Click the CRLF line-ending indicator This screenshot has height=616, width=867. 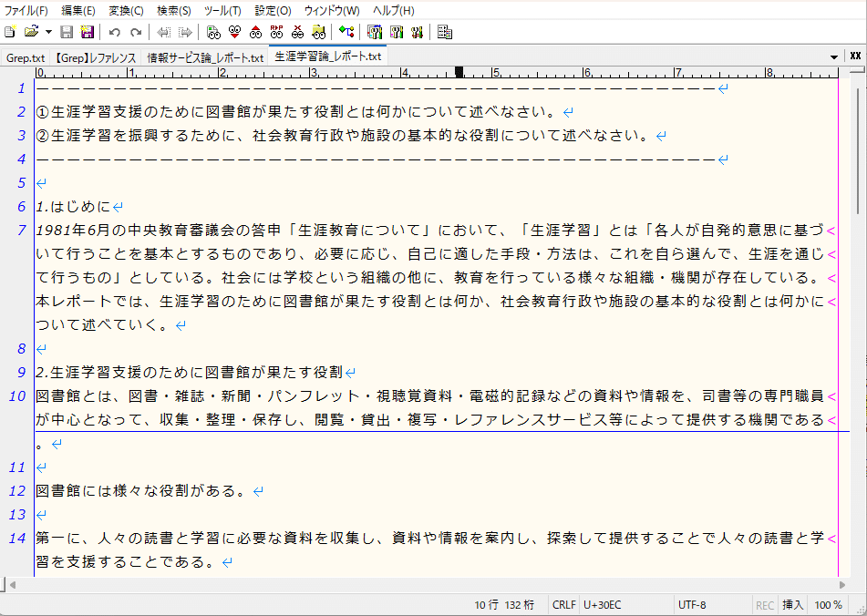pos(563,604)
